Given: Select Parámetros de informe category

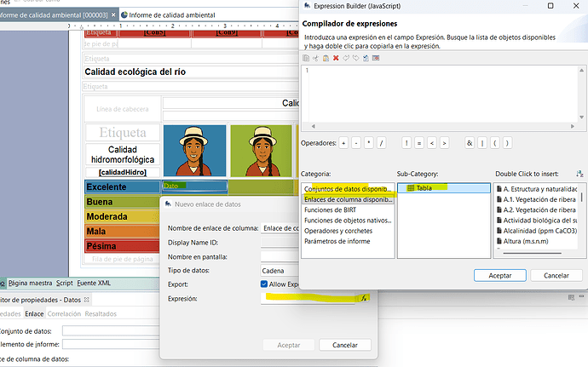Looking at the screenshot, I should coord(337,241).
